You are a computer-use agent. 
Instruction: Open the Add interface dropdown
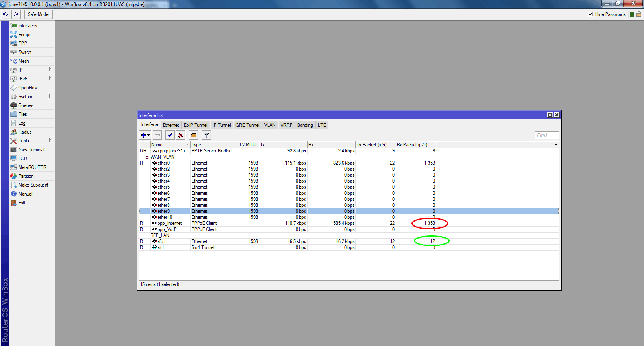pyautogui.click(x=145, y=135)
